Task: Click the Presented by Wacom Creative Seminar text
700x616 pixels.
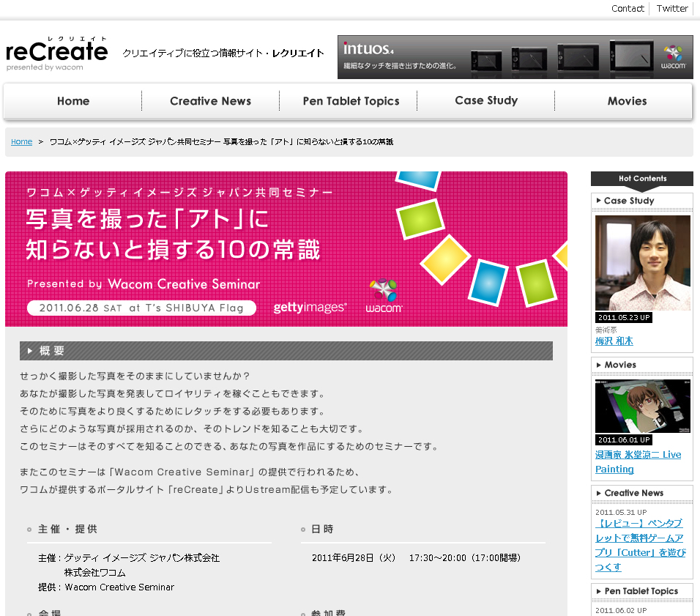Action: pos(144,284)
